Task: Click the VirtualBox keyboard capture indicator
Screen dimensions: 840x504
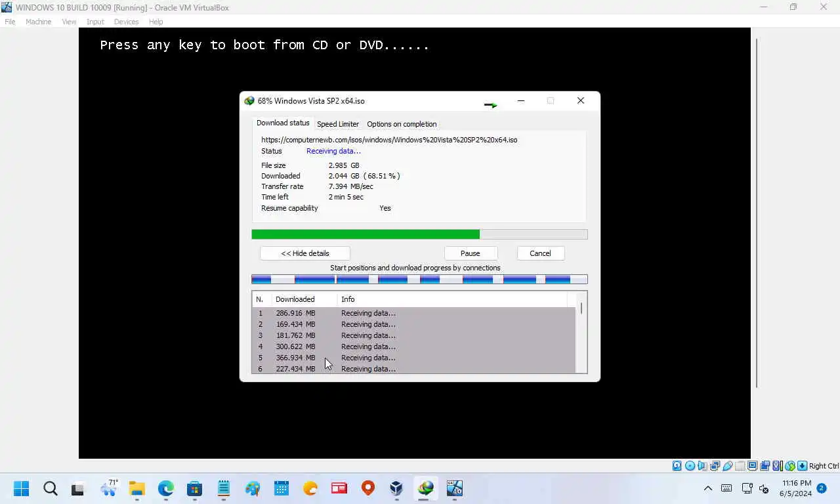Action: click(802, 466)
